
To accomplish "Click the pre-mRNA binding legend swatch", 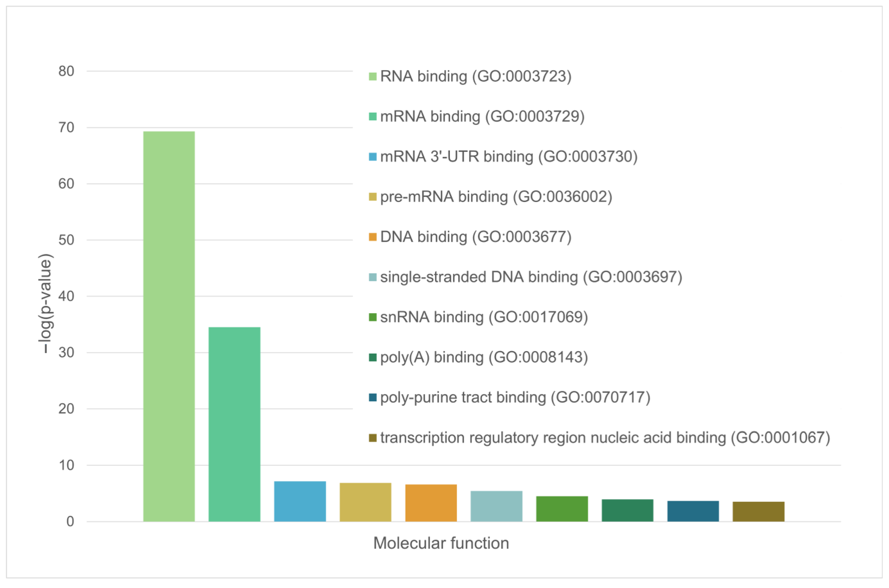I will coord(372,197).
